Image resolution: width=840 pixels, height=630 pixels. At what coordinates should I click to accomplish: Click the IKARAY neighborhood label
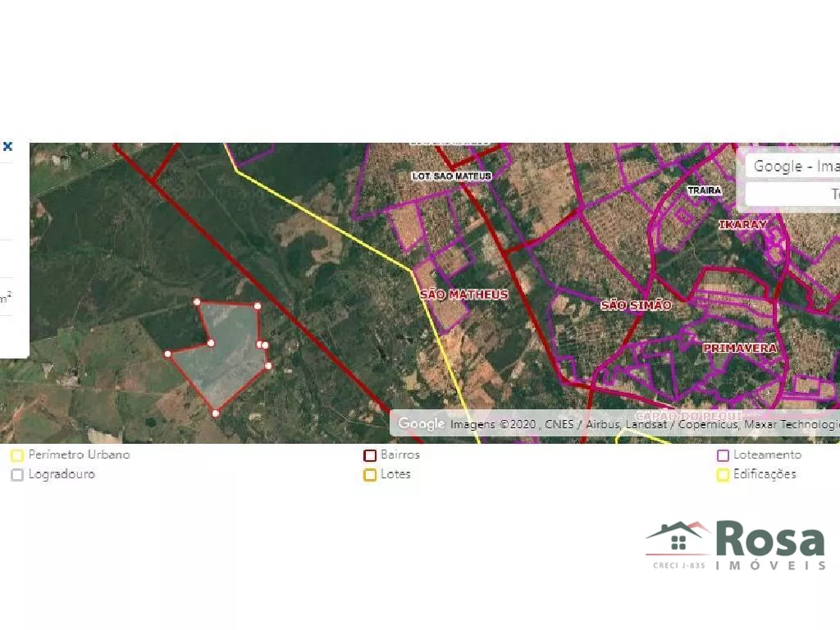[742, 225]
